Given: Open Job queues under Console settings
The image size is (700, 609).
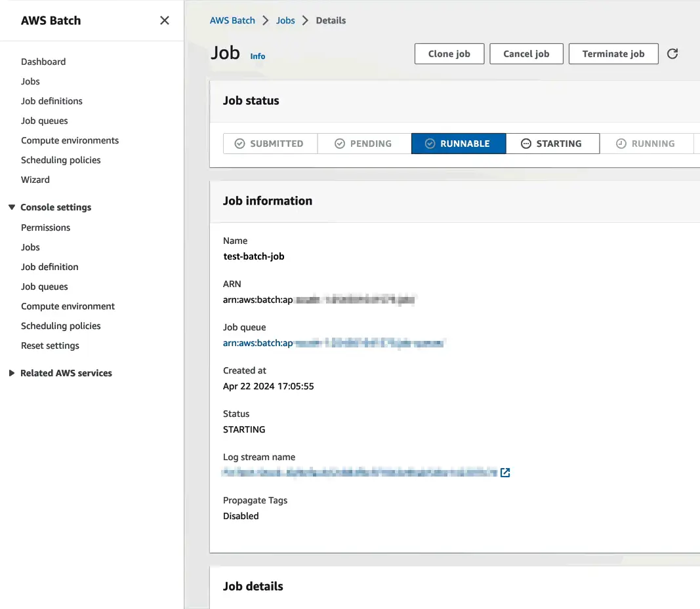Looking at the screenshot, I should 45,286.
